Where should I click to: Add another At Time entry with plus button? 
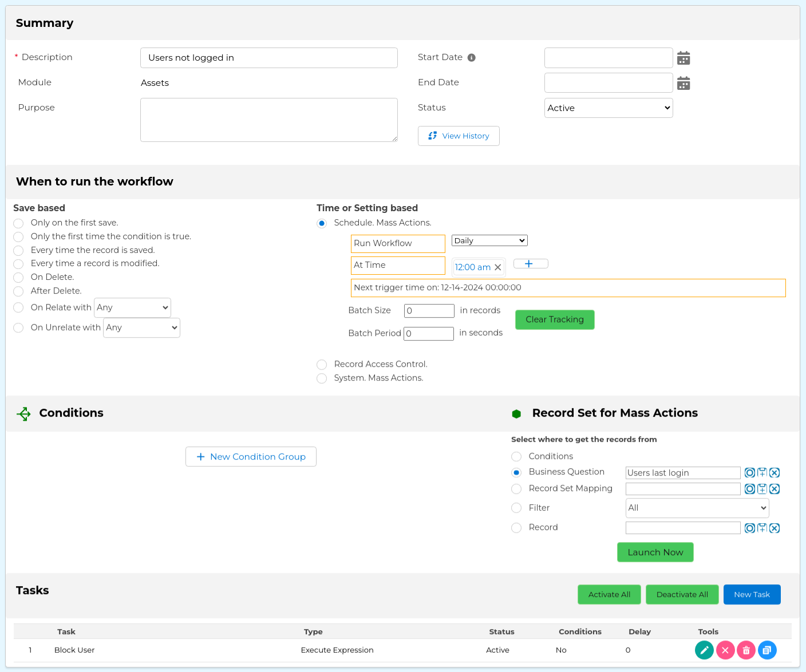click(x=531, y=264)
